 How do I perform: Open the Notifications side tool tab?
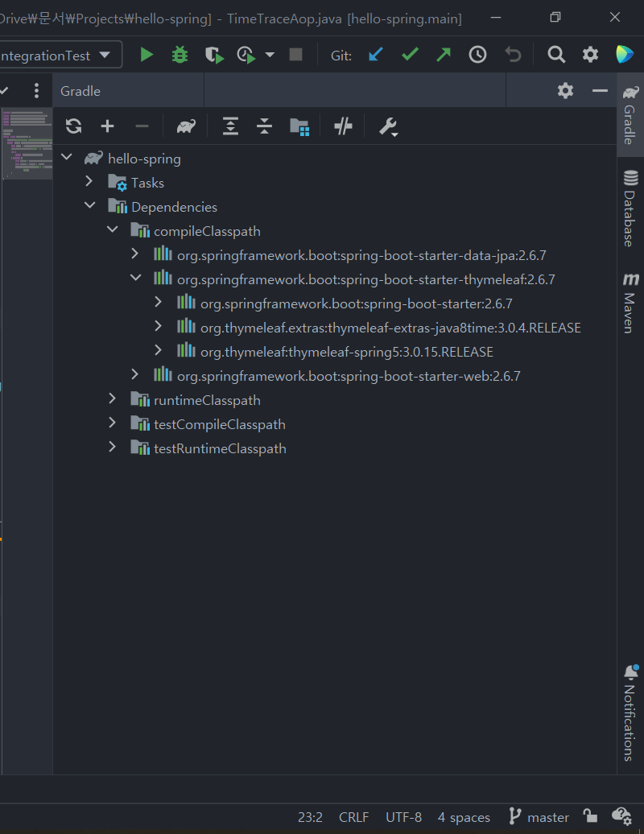point(630,712)
